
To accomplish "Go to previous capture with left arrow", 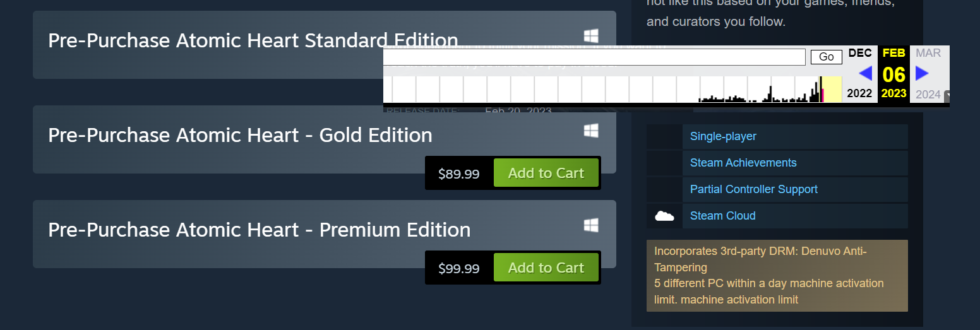I will tap(865, 73).
